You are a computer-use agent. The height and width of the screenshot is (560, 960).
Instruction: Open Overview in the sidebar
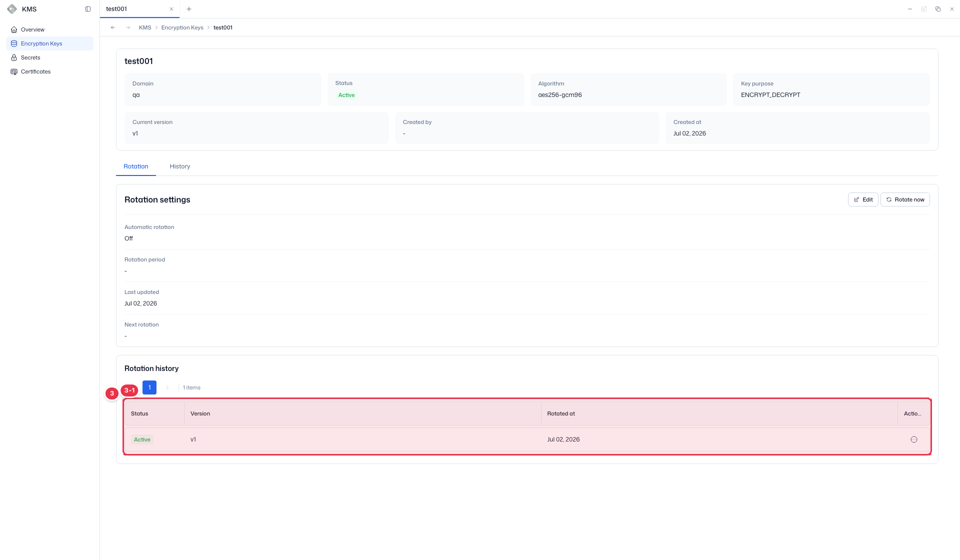pyautogui.click(x=49, y=29)
